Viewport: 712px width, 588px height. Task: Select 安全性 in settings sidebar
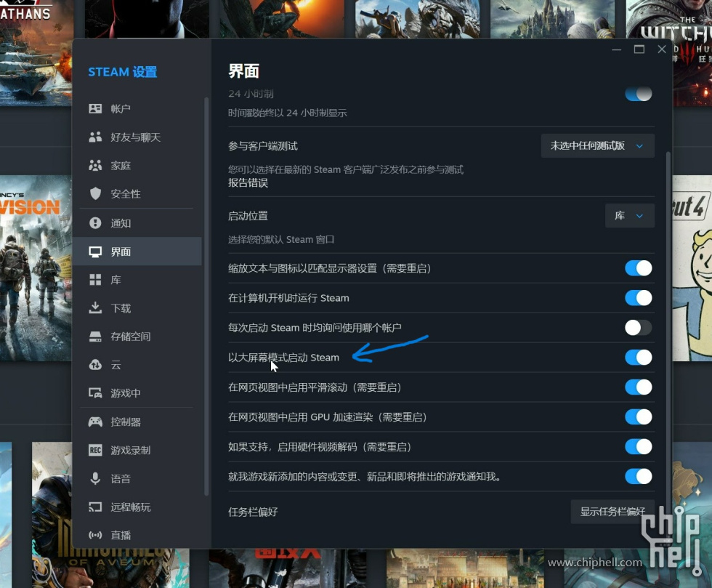point(137,193)
